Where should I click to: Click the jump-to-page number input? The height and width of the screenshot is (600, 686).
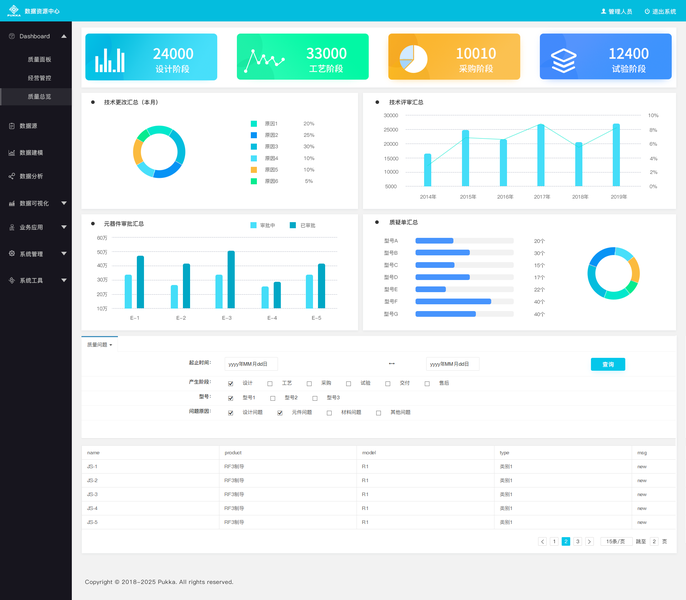654,542
